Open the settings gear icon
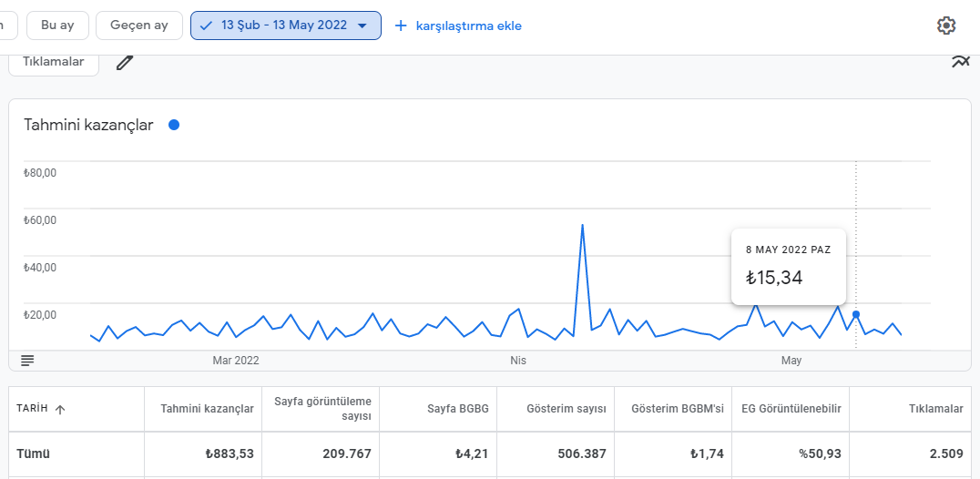Screen dimensions: 980x479 pyautogui.click(x=946, y=25)
